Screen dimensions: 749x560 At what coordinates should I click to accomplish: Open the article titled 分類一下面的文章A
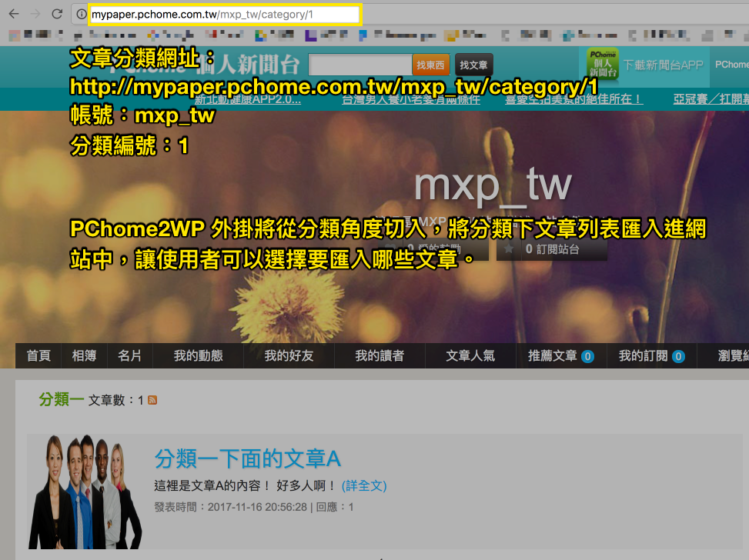(x=247, y=458)
